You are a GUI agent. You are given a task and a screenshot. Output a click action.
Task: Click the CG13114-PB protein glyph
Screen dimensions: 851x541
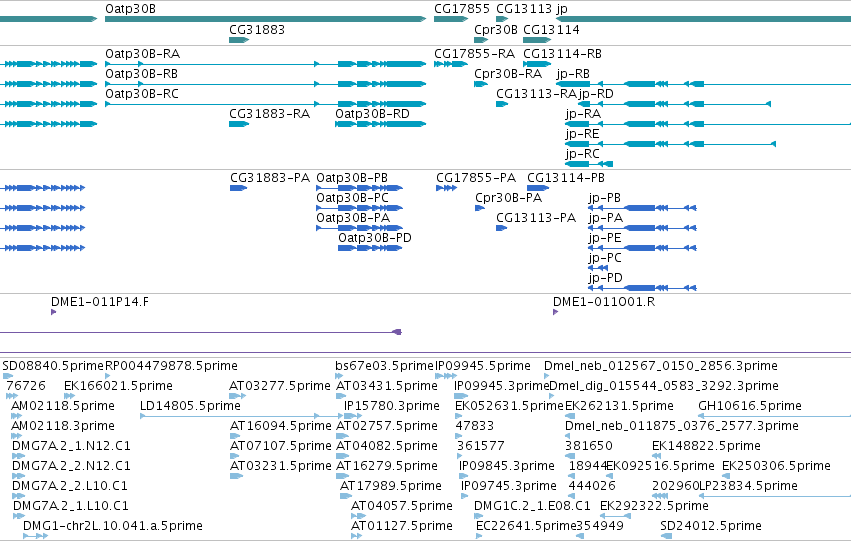click(x=538, y=188)
